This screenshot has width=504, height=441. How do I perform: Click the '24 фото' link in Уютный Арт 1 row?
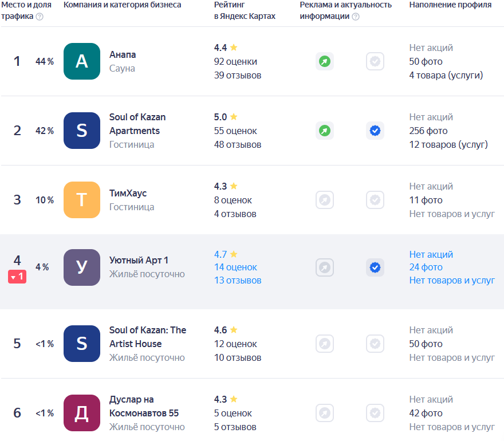pos(426,267)
